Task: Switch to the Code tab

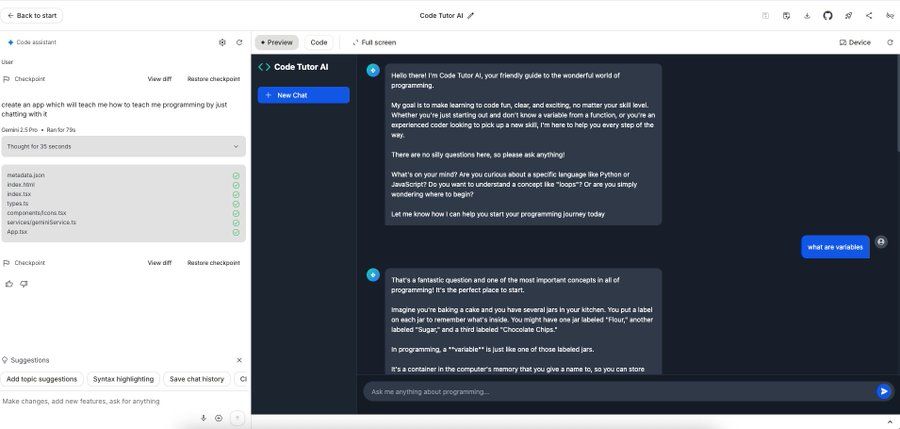Action: (x=319, y=42)
